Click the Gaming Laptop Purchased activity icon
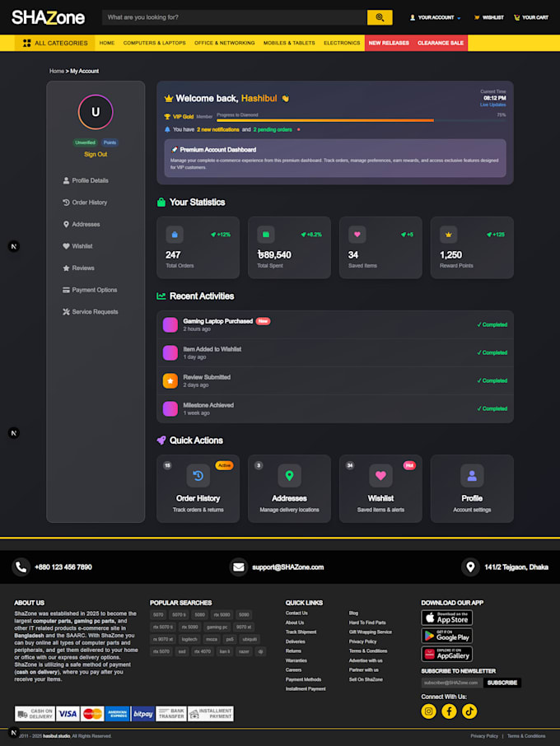This screenshot has width=560, height=746. [x=170, y=325]
